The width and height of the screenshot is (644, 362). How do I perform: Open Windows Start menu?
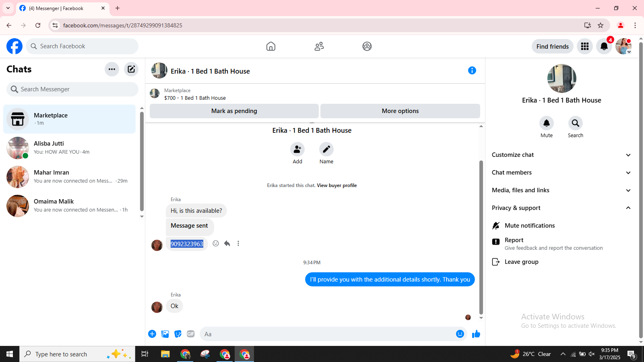(x=10, y=354)
